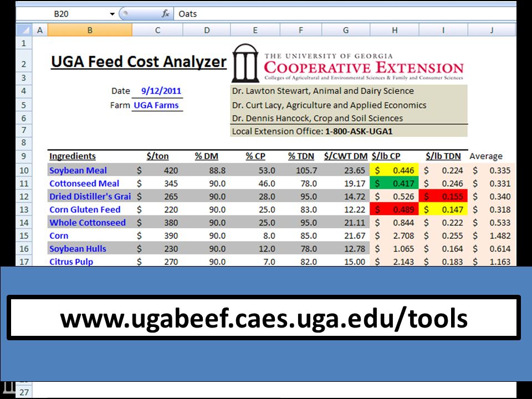Select row 17 header

[x=24, y=262]
